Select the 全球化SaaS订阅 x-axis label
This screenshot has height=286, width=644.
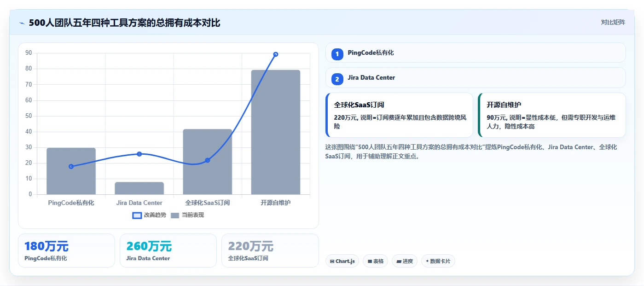point(207,203)
